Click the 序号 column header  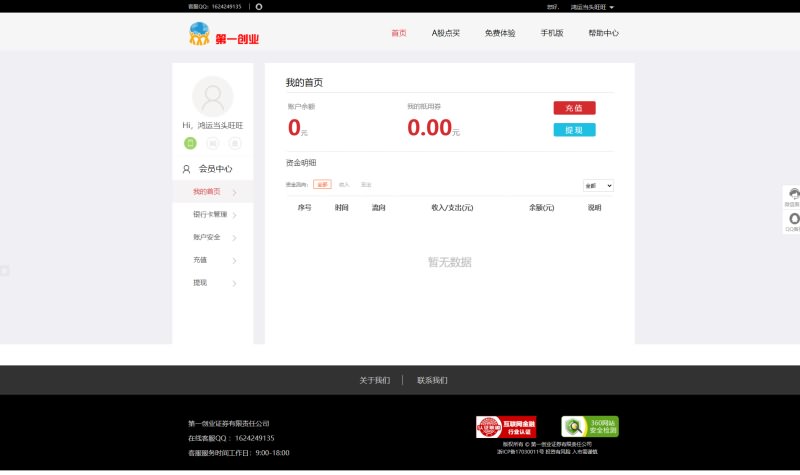(304, 208)
